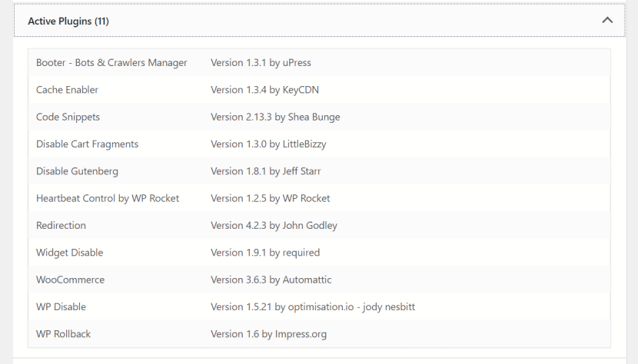Viewport: 638px width, 364px height.
Task: Click the 'Cache Enabler' plugin name
Action: [x=67, y=90]
